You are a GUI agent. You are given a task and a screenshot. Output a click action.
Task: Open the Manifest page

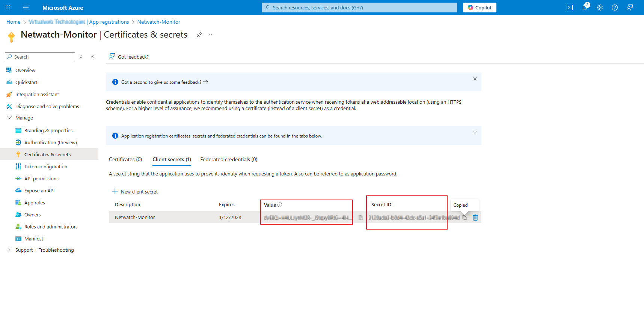point(33,239)
